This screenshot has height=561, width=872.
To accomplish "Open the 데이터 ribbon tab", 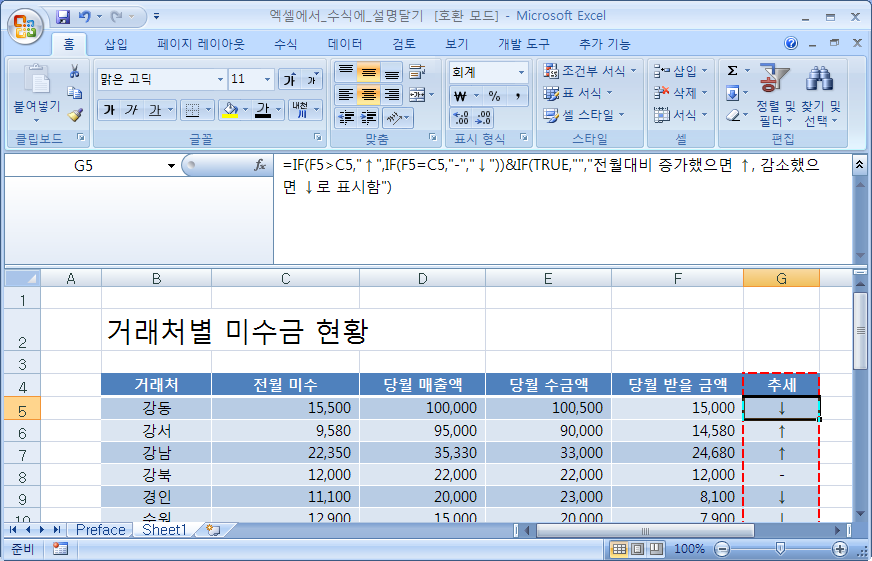I will [345, 44].
